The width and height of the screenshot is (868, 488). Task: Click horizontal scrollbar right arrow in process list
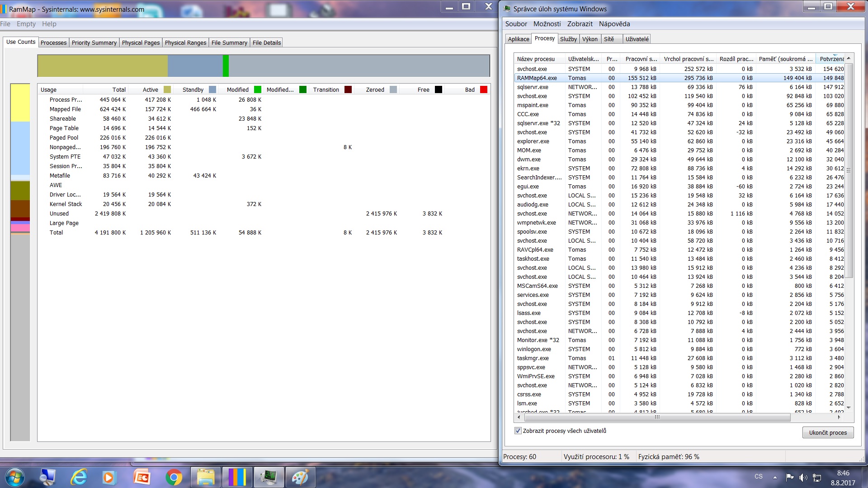(840, 417)
